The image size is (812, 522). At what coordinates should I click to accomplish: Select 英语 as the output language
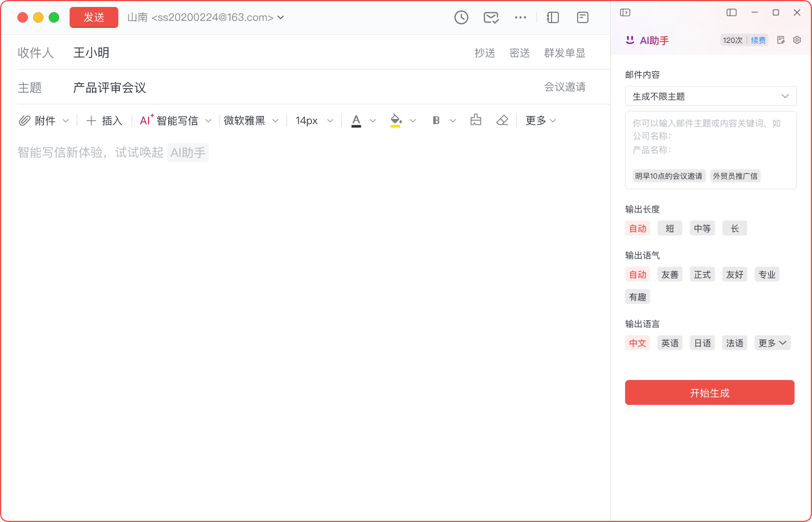pos(670,343)
